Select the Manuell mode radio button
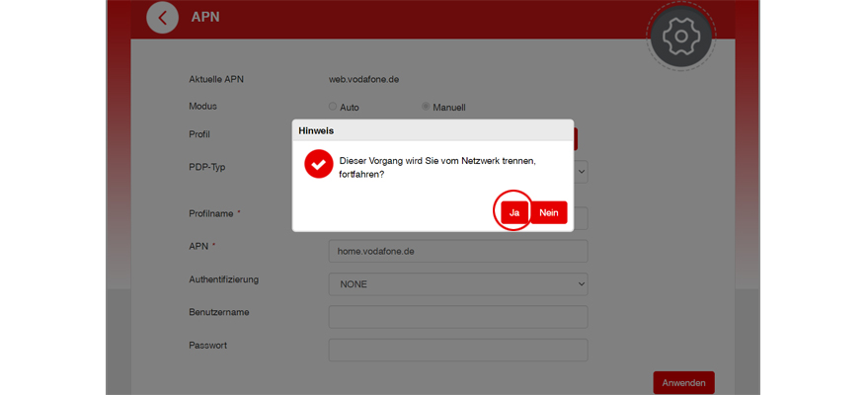This screenshot has height=395, width=868. [x=426, y=107]
